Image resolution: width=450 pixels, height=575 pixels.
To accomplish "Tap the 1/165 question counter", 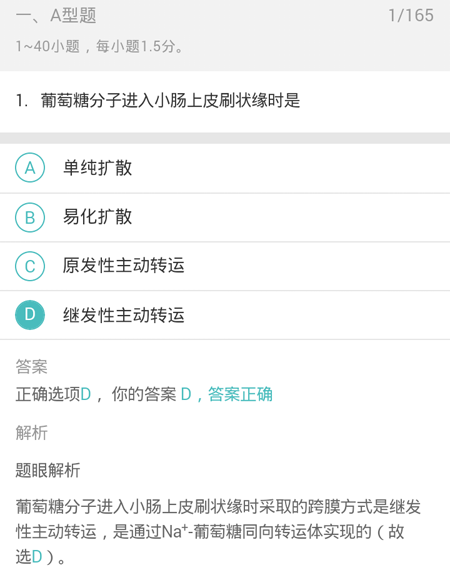I will click(411, 15).
